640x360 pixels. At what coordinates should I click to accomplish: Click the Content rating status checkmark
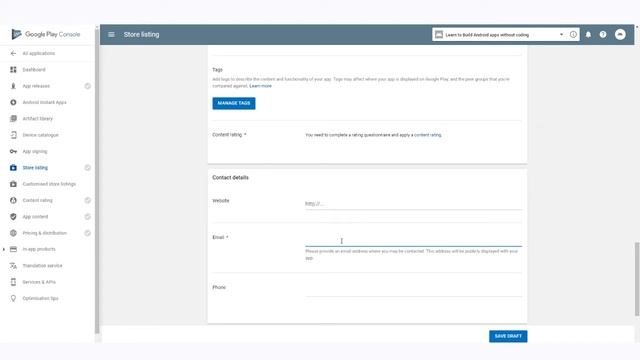point(87,200)
